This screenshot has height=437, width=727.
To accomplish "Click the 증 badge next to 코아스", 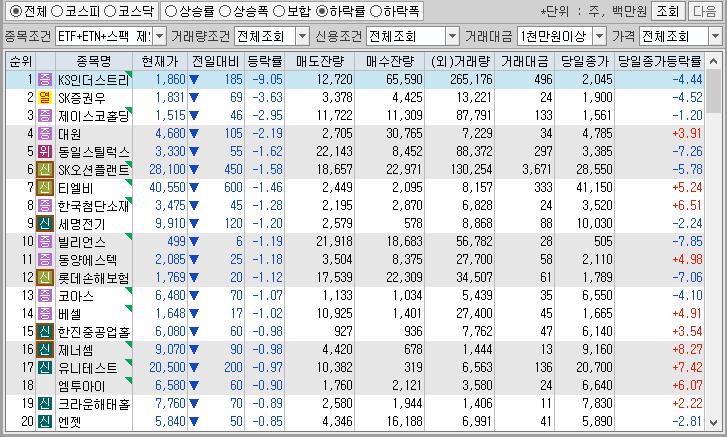I will point(45,296).
